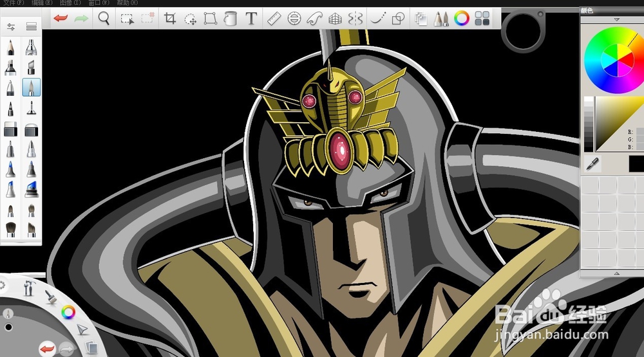Click the red Undo arrow in top toolbar
The height and width of the screenshot is (357, 644).
click(x=61, y=19)
